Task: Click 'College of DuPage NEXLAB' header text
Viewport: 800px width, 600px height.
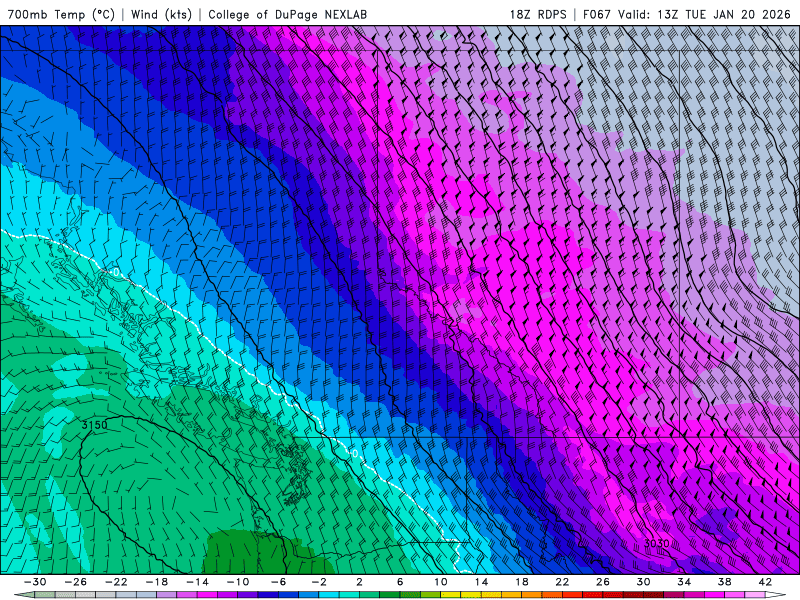Action: click(x=287, y=14)
